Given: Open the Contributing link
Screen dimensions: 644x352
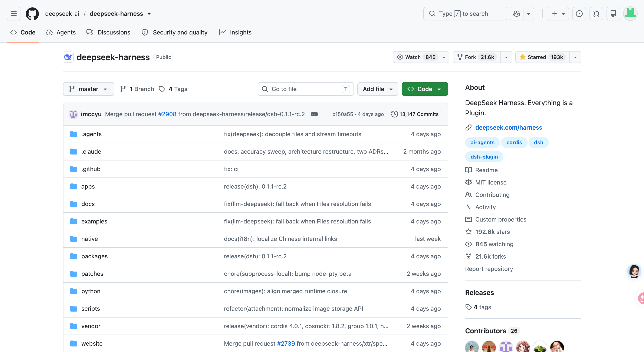Looking at the screenshot, I should tap(487, 195).
